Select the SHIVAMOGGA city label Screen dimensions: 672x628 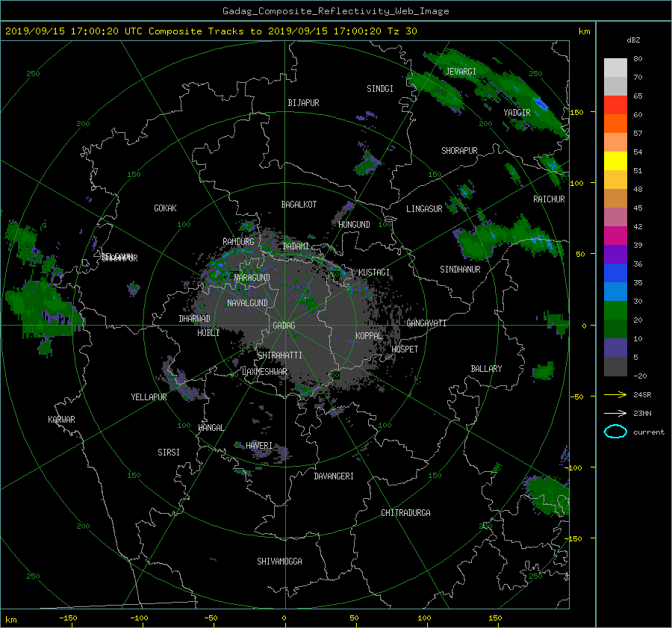(279, 562)
